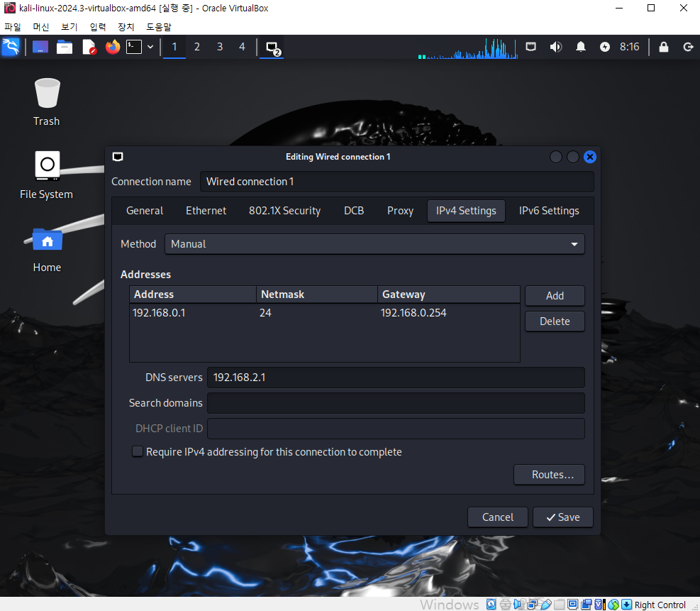Switch to the IPv6 Settings tab
This screenshot has height=611, width=700.
(x=549, y=211)
